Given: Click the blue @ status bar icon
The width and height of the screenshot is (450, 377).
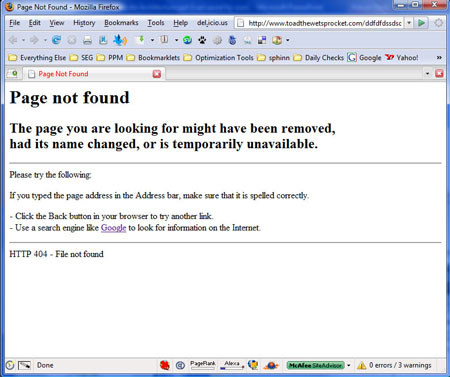Looking at the screenshot, I should tap(180, 365).
